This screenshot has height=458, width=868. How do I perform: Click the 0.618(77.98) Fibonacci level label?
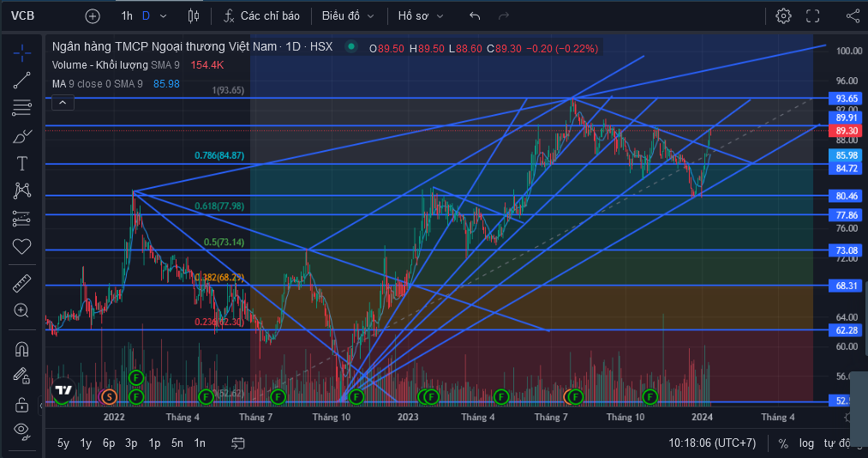coord(219,206)
